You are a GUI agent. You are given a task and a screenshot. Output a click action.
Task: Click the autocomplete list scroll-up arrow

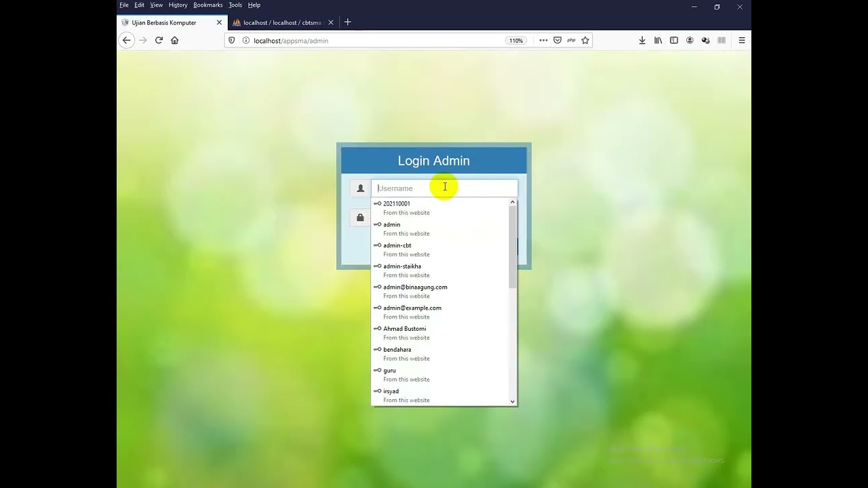pyautogui.click(x=513, y=202)
